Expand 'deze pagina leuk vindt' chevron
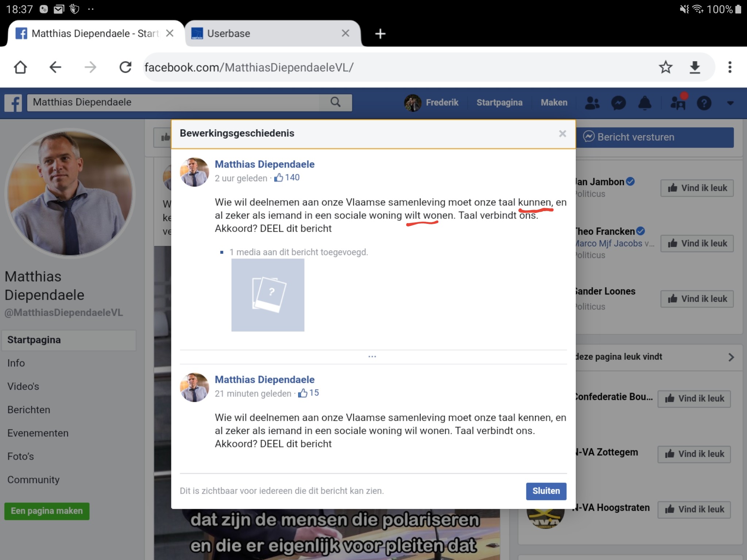747x560 pixels. click(x=731, y=357)
